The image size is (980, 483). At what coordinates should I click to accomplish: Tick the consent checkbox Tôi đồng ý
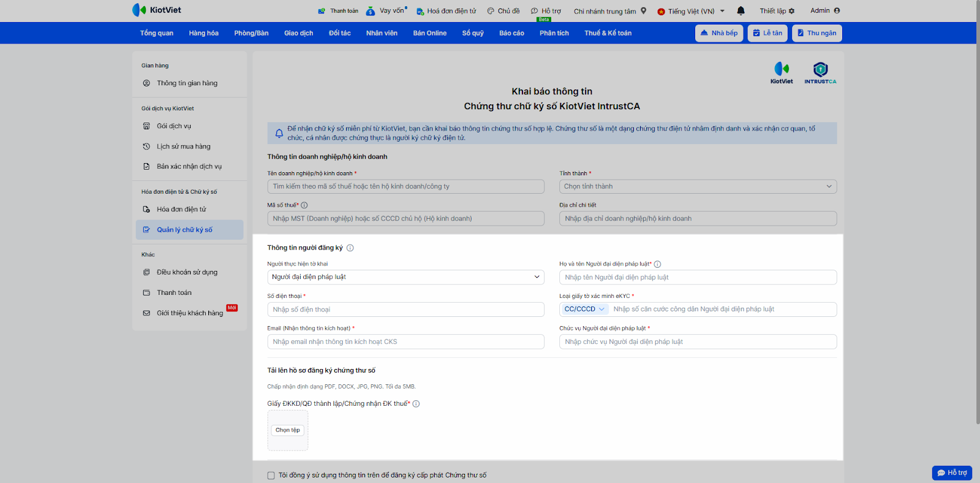tap(271, 476)
